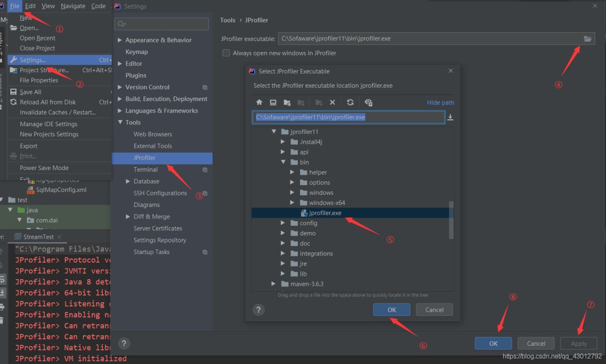The width and height of the screenshot is (606, 364).
Task: Expand the maven-3.6.3 folder
Action: tap(274, 284)
